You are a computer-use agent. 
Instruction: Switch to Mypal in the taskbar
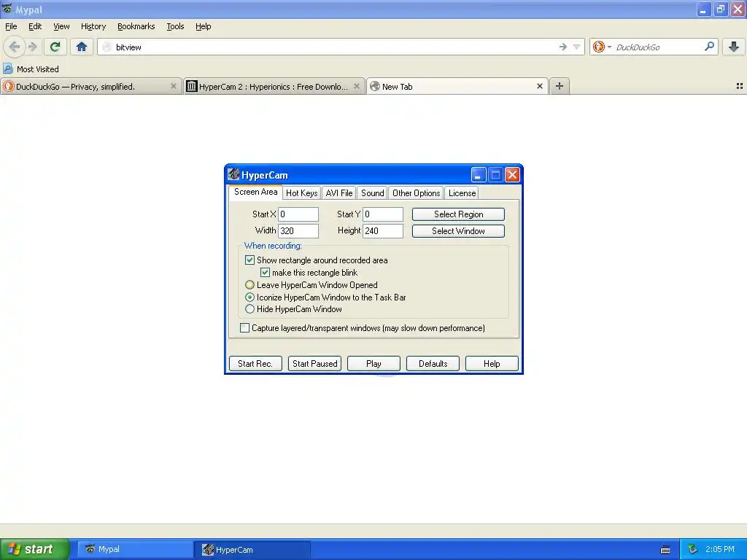(x=135, y=549)
